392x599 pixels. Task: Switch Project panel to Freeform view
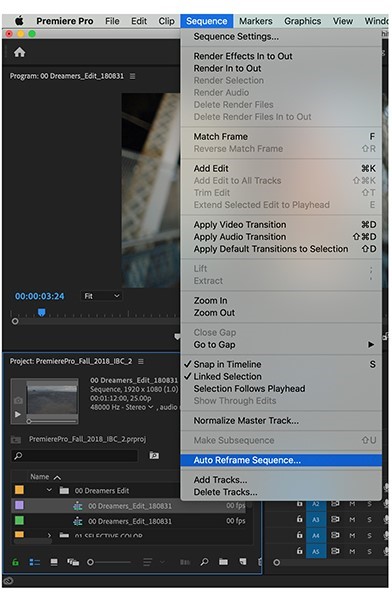click(x=73, y=562)
